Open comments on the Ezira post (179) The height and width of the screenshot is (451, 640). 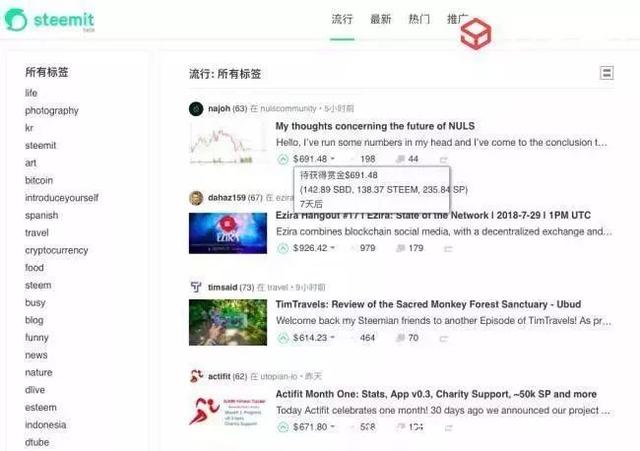tap(410, 248)
